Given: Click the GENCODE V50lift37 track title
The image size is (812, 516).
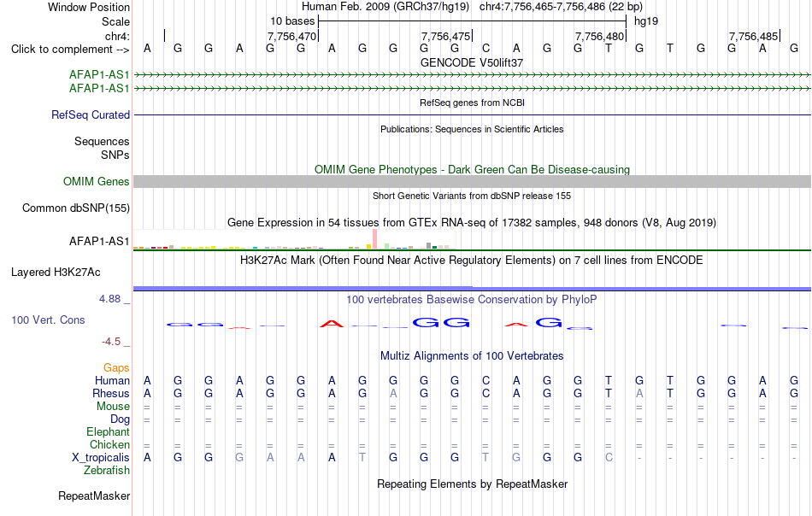Looking at the screenshot, I should coord(471,62).
